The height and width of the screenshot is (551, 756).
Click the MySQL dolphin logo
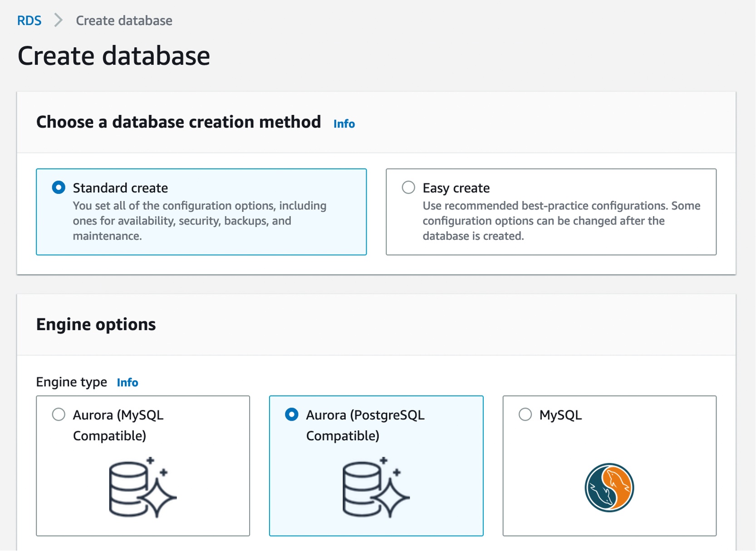[609, 487]
